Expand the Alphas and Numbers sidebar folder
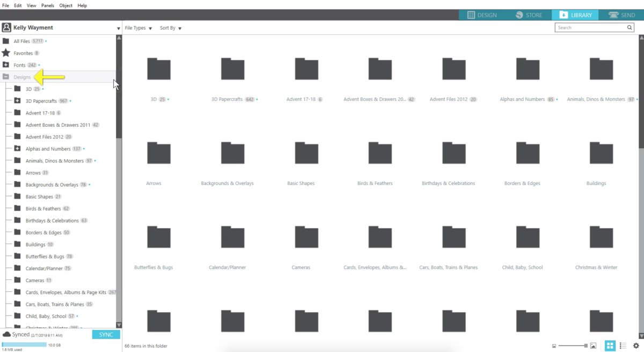This screenshot has width=644, height=352. [17, 149]
